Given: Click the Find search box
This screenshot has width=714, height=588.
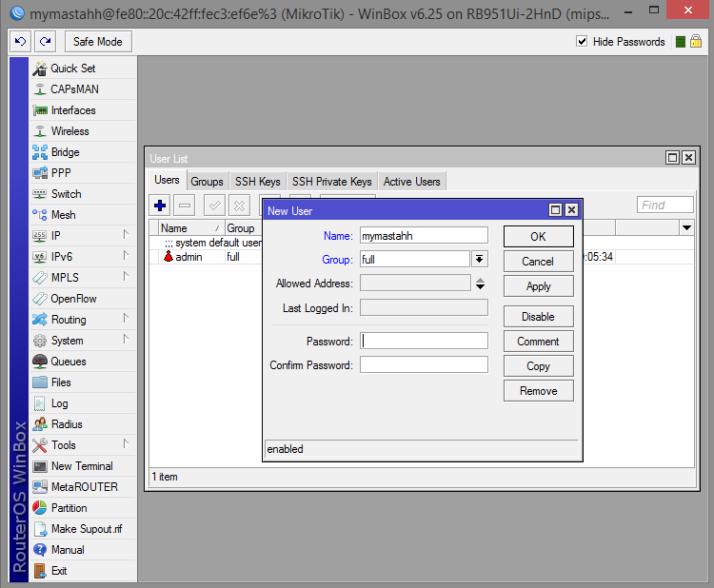Looking at the screenshot, I should (x=664, y=206).
